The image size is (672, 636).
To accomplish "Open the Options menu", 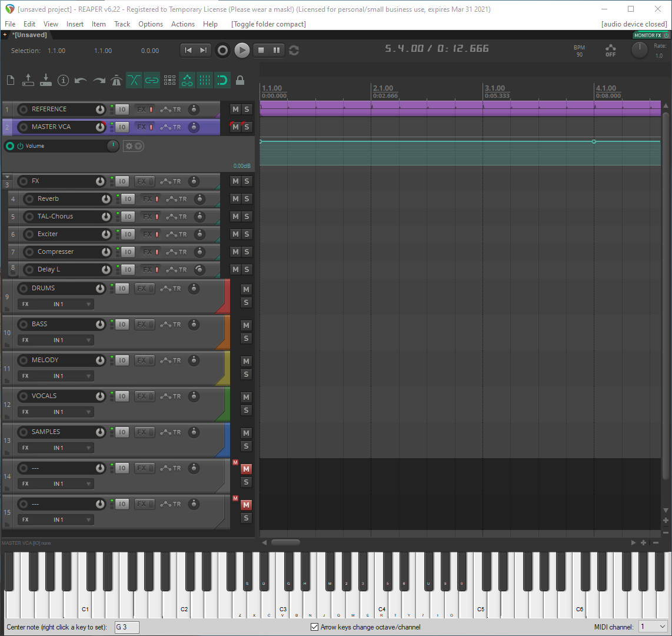I will (x=151, y=24).
